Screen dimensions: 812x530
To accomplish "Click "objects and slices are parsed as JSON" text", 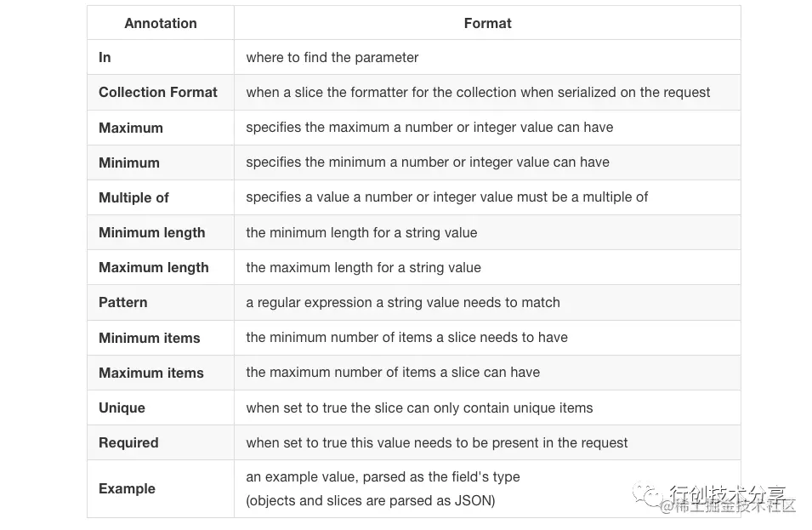I will pos(371,500).
